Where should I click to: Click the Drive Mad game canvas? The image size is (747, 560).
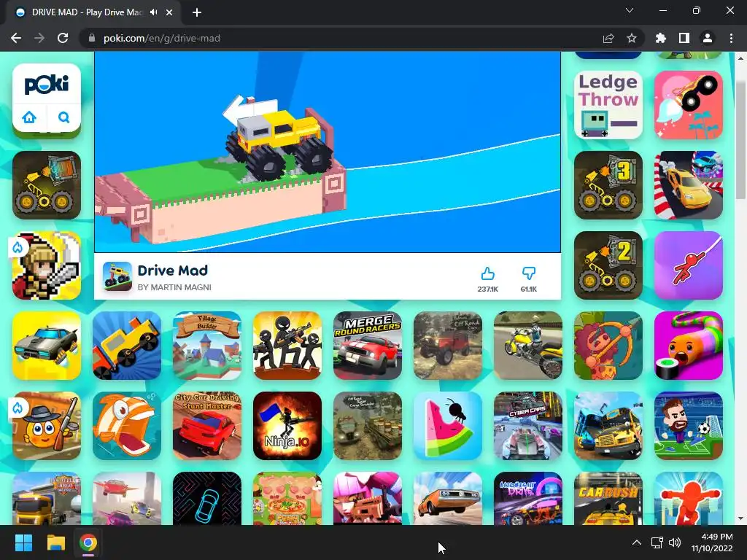click(x=328, y=152)
